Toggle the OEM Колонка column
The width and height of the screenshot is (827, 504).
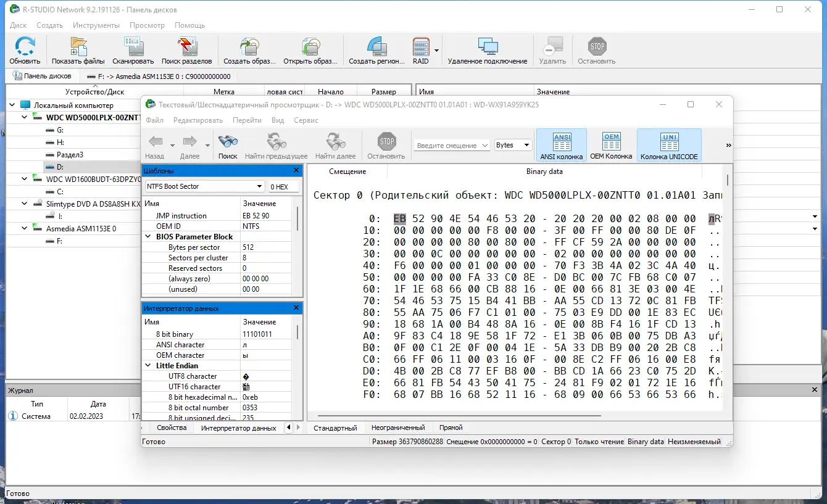[x=611, y=145]
